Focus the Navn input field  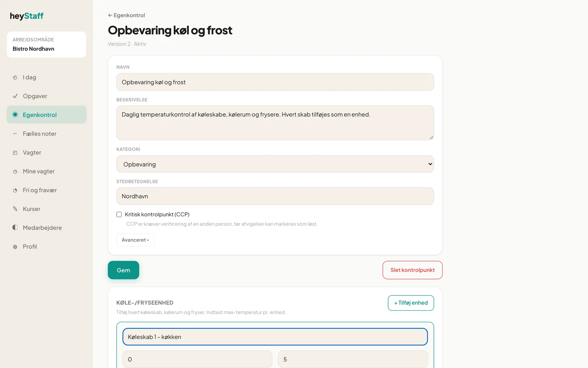pos(275,82)
